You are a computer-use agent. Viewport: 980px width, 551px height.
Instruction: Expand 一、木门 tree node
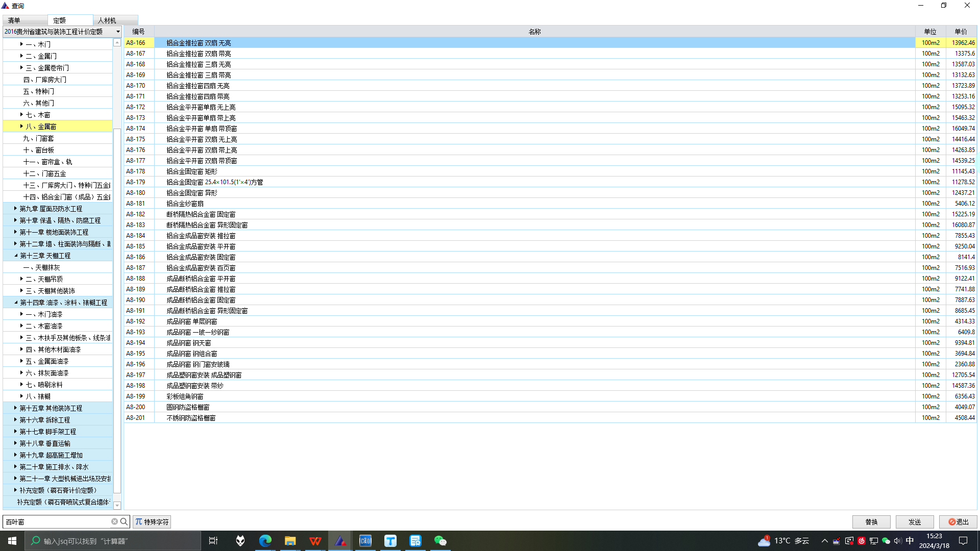[x=21, y=44]
